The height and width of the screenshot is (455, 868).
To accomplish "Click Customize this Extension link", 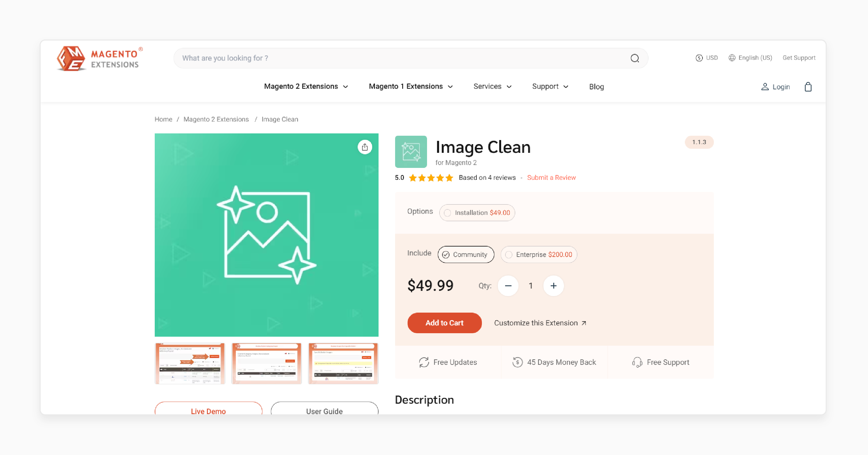I will tap(540, 323).
